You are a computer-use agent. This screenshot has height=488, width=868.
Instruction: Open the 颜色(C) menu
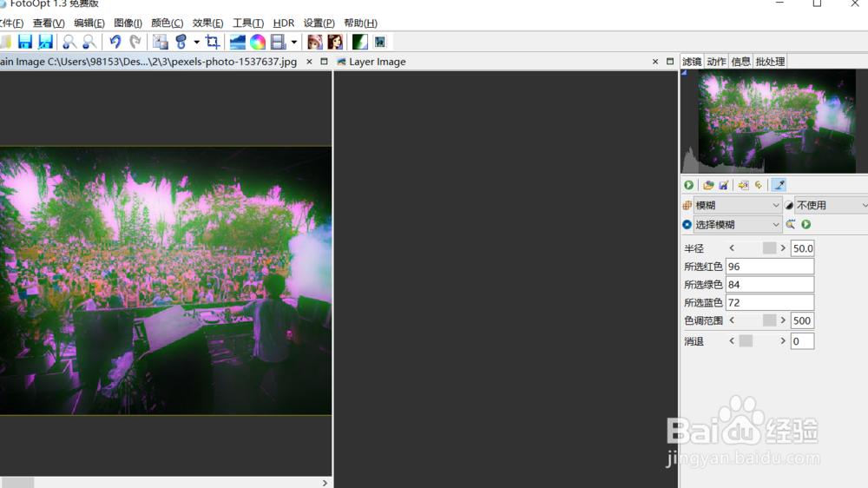pos(168,23)
